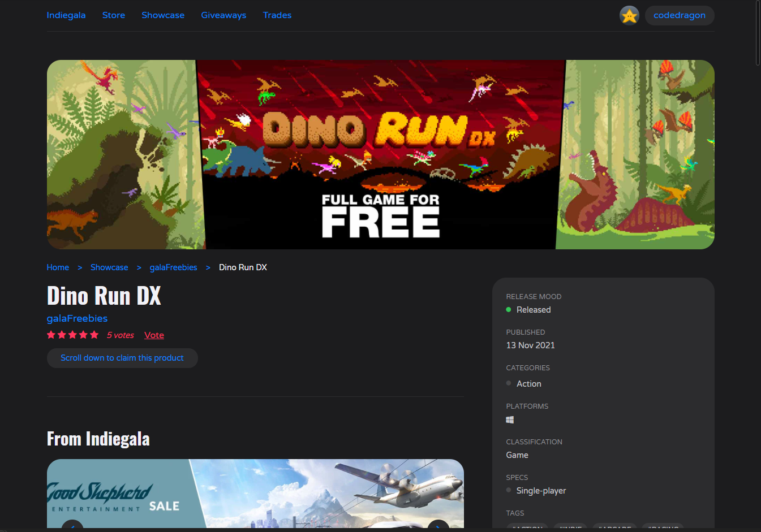Click the PUBLISHED label
Image resolution: width=761 pixels, height=532 pixels.
[526, 332]
